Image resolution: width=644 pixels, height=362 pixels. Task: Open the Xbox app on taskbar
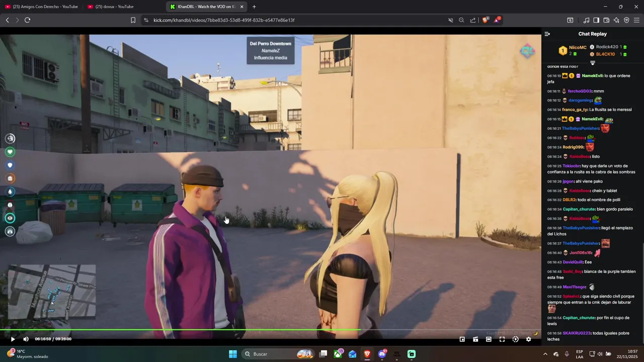pos(338,354)
